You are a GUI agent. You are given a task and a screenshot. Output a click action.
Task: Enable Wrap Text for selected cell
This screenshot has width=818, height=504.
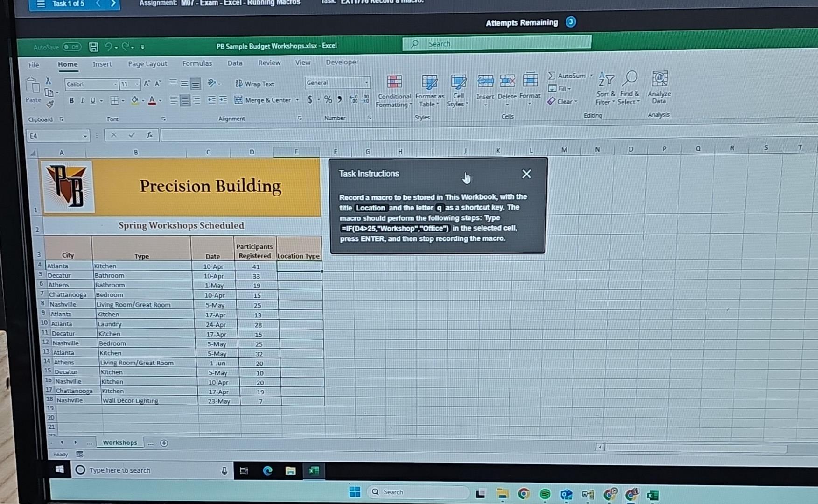click(254, 84)
